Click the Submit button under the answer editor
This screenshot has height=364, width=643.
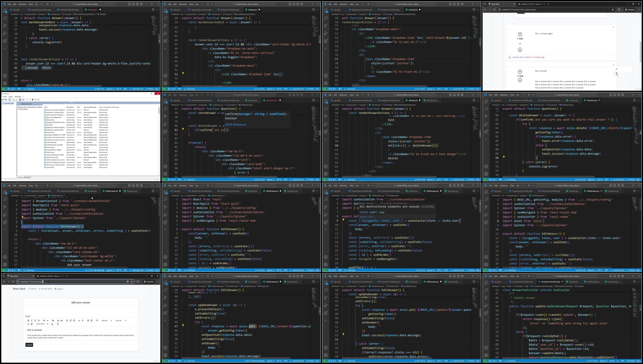click(x=29, y=345)
